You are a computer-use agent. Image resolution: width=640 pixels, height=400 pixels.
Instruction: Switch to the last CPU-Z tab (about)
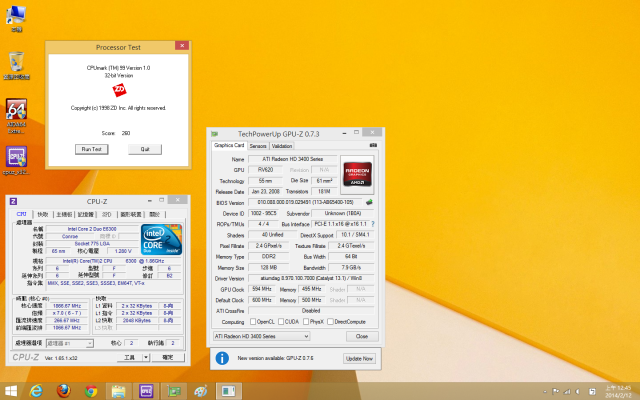tap(155, 214)
